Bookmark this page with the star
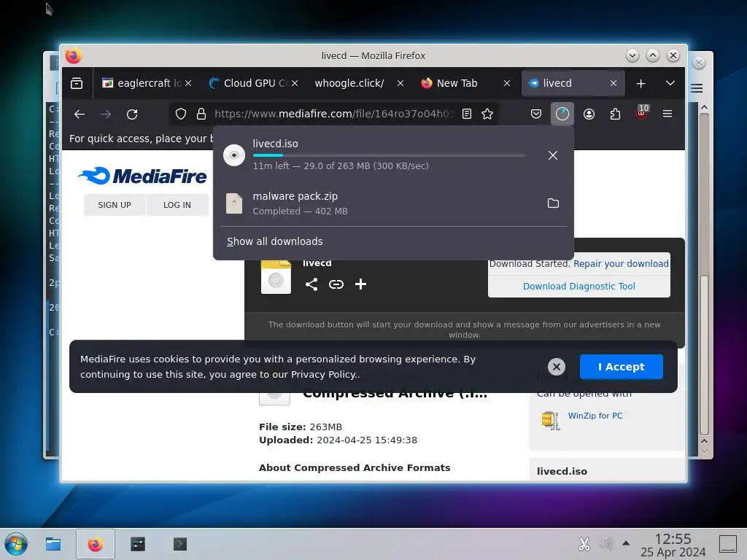This screenshot has width=747, height=560. [x=487, y=114]
